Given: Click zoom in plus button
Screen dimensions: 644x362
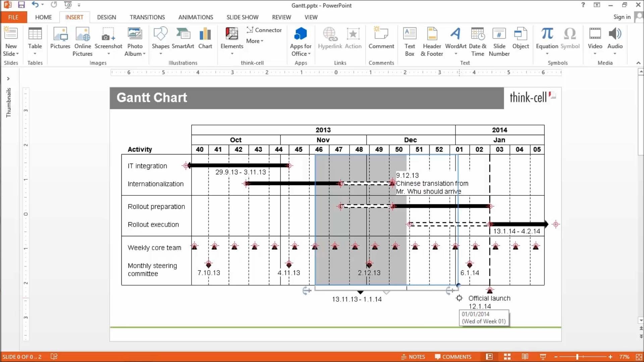Looking at the screenshot, I should tap(610, 357).
